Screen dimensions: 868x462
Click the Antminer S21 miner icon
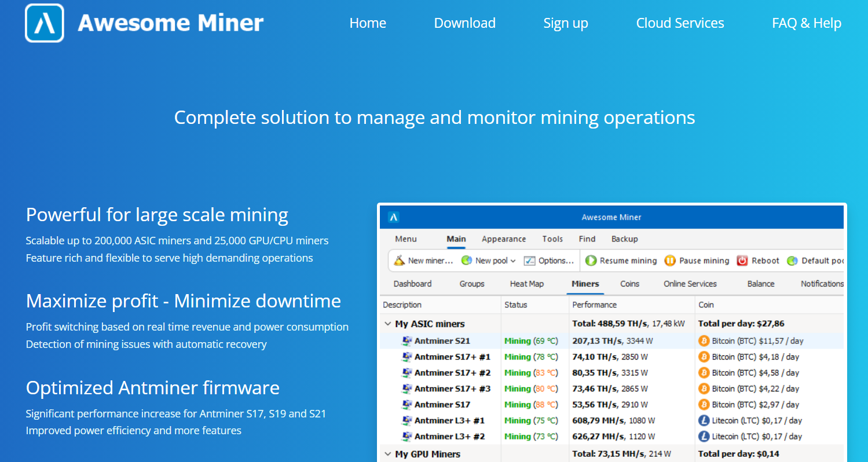point(407,341)
